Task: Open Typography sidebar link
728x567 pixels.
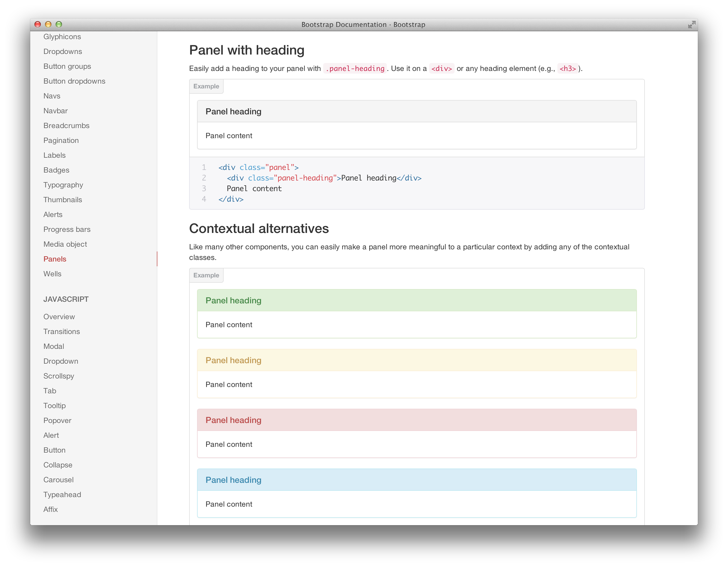Action: click(x=63, y=185)
